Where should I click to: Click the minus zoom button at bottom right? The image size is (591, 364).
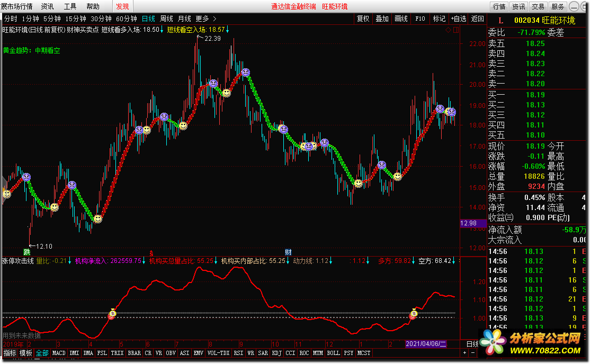(x=473, y=353)
